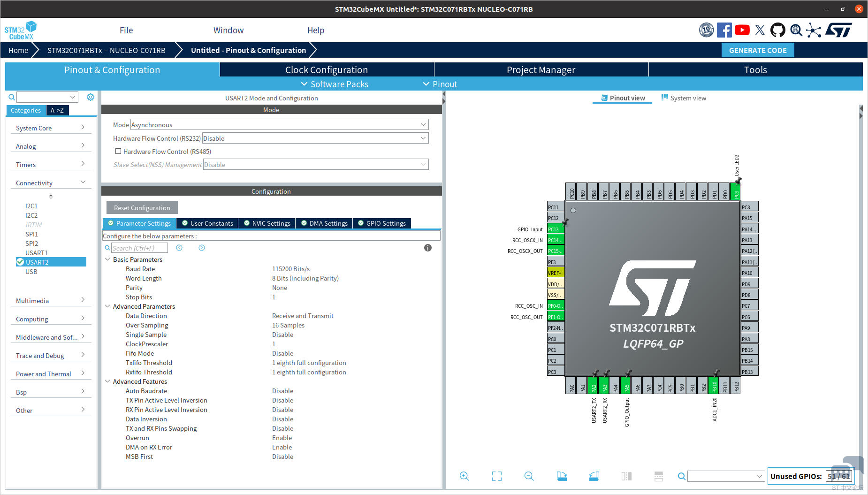
Task: Show parameter info with the info icon
Action: pyautogui.click(x=428, y=248)
